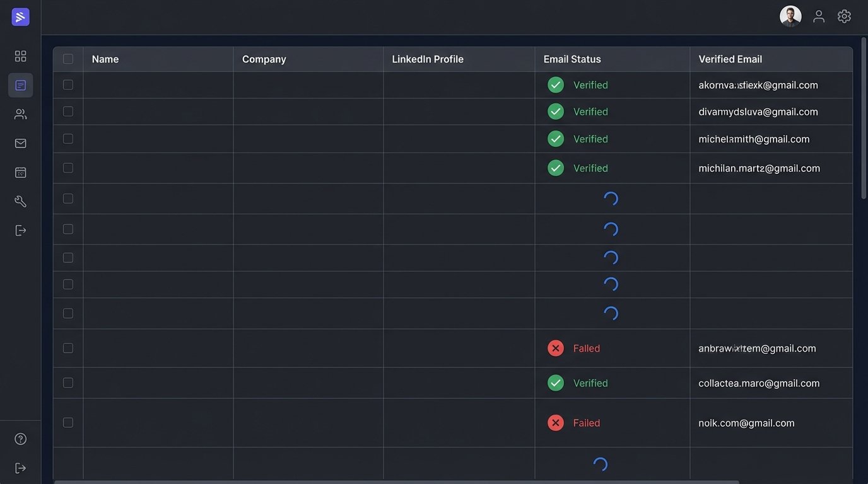The width and height of the screenshot is (868, 484).
Task: Select the highlighted list page icon
Action: pos(20,85)
